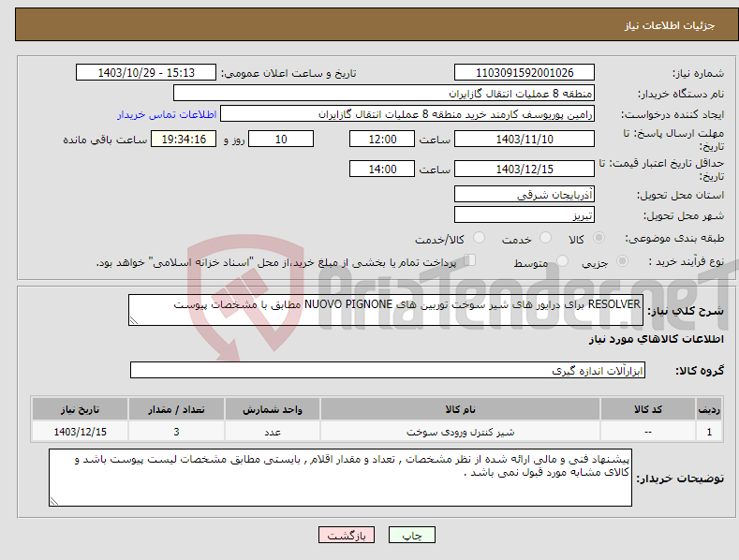Click تعداد / مقدار column header
Screen dimensions: 739x560
click(x=176, y=409)
